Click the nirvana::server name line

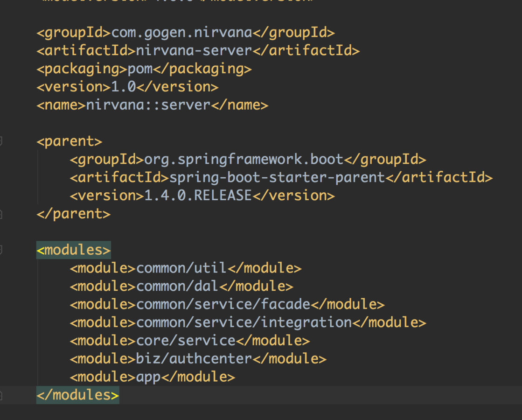(153, 105)
